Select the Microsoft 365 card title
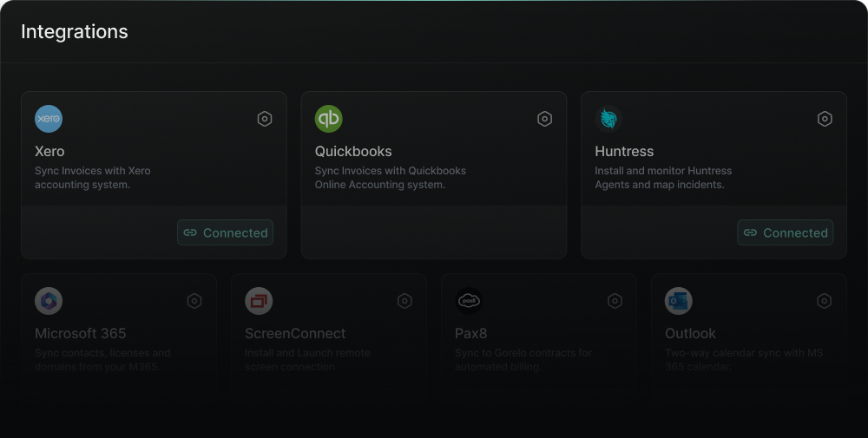Image resolution: width=868 pixels, height=438 pixels. click(x=80, y=333)
